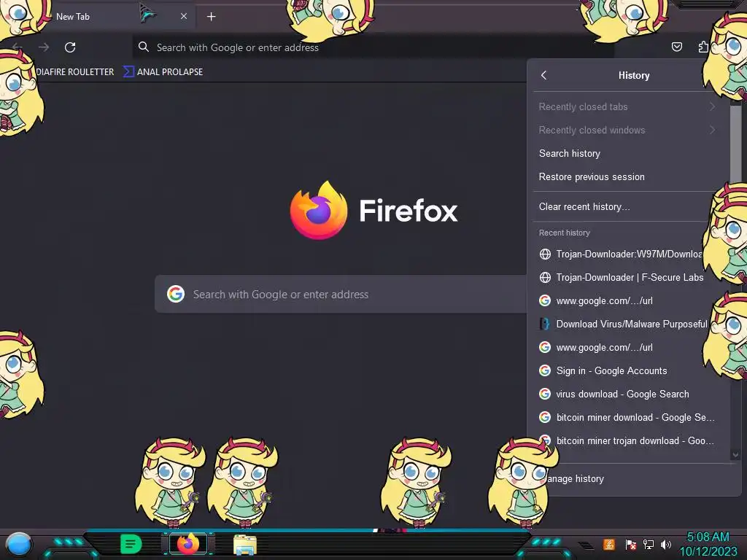747x560 pixels.
Task: Expand Recently closed tabs submenu
Action: click(627, 106)
